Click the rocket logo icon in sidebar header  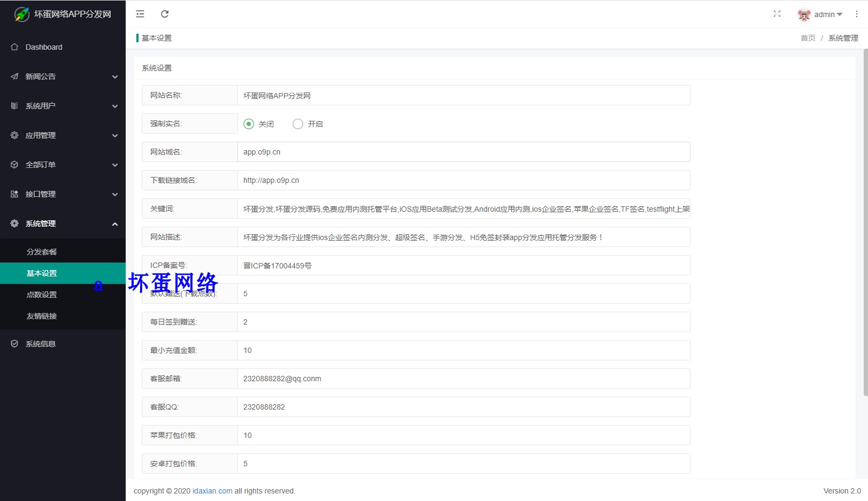[22, 14]
